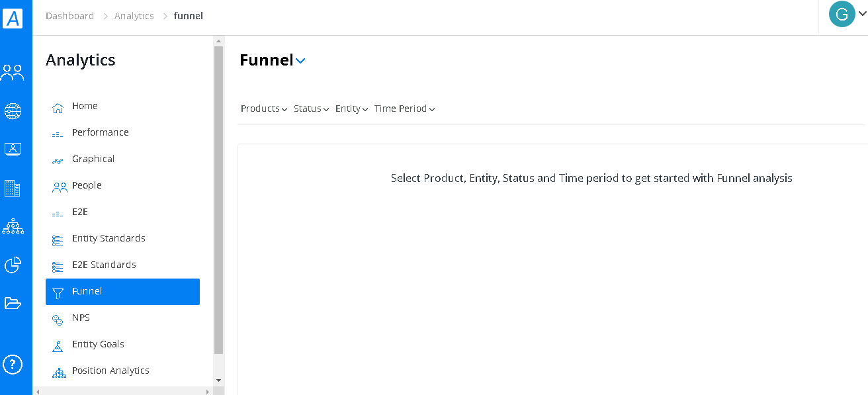The height and width of the screenshot is (395, 868).
Task: Click the people icon in blue sidebar
Action: (x=13, y=72)
